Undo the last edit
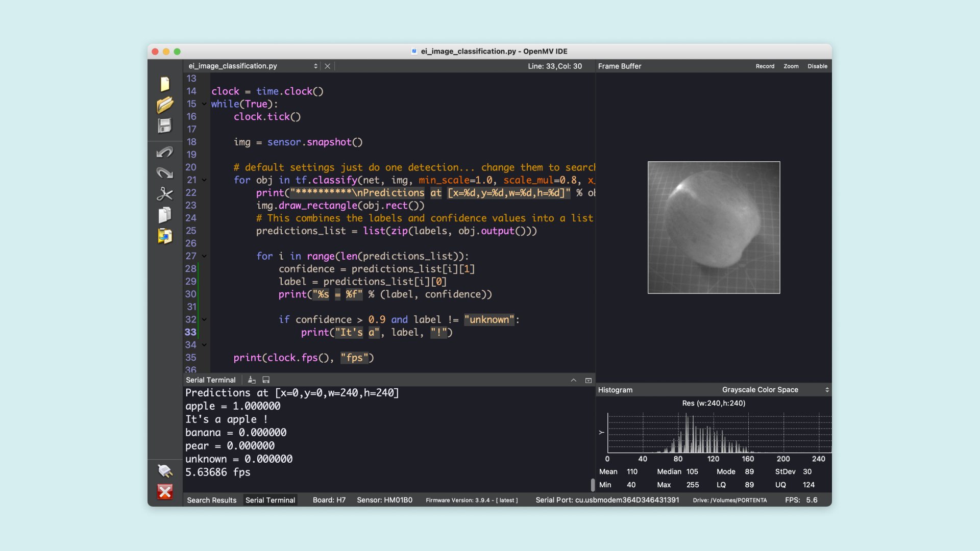 [x=165, y=152]
